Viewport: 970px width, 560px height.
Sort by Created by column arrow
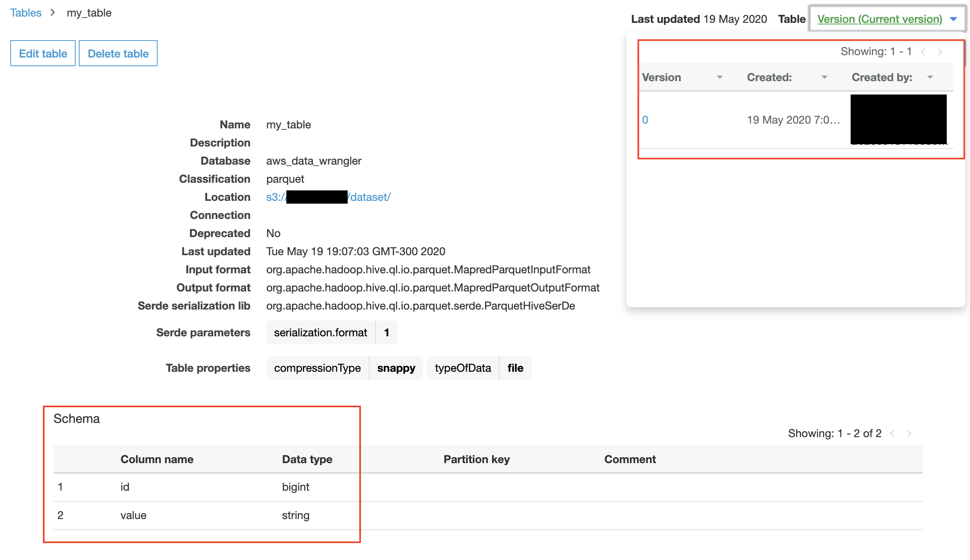coord(930,77)
